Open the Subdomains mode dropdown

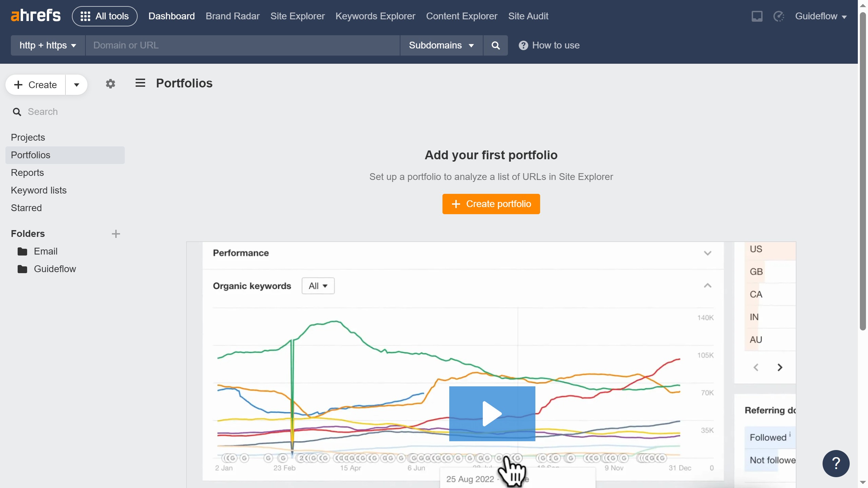[x=441, y=45]
